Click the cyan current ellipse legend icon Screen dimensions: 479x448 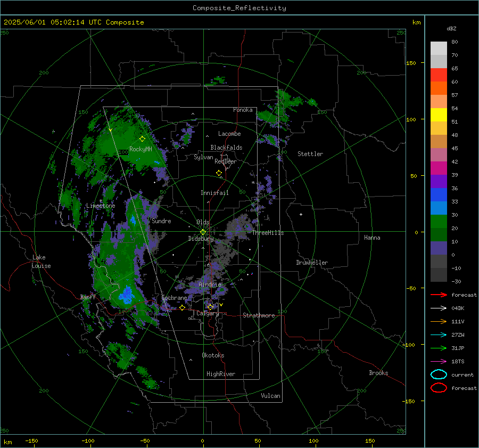point(439,374)
